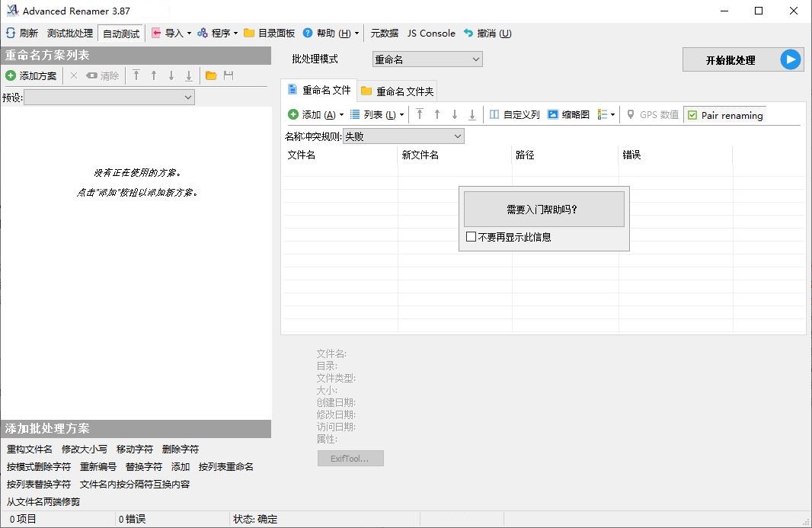Switch to the 重命名 文件夹 tab
812x528 pixels.
tap(397, 91)
